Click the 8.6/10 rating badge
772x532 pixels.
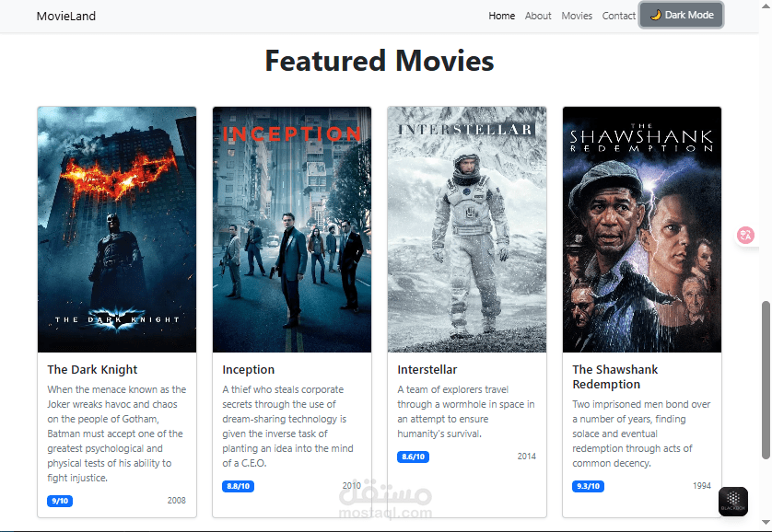point(413,457)
